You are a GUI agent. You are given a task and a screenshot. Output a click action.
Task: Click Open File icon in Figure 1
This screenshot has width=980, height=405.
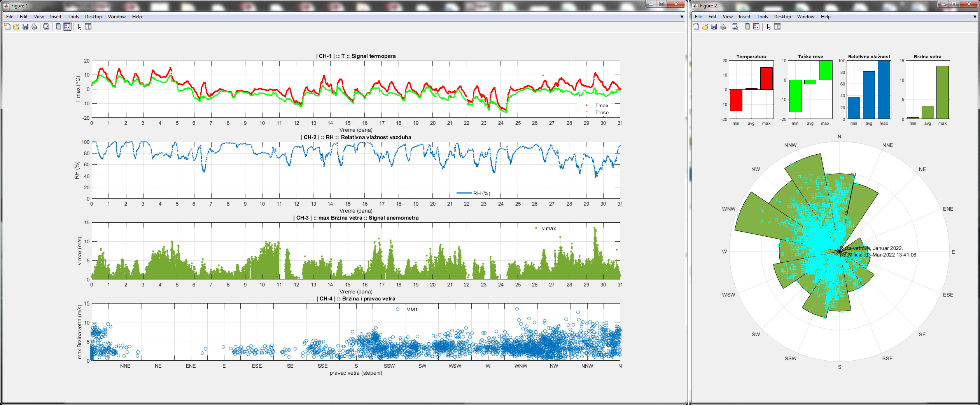point(16,27)
